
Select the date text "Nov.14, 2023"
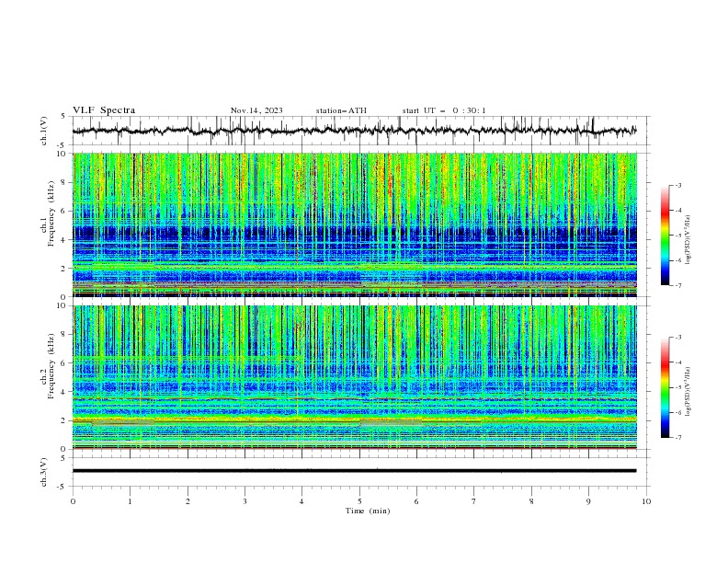click(x=256, y=110)
